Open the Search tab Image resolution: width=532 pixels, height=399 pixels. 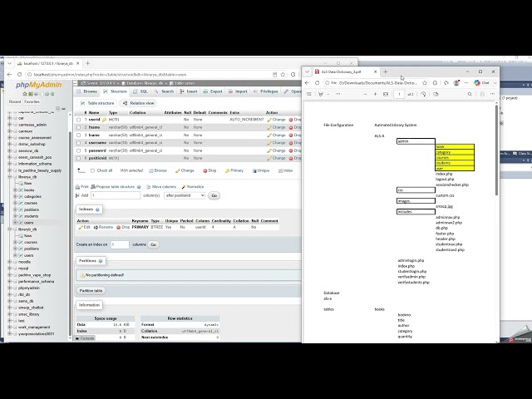pyautogui.click(x=164, y=91)
